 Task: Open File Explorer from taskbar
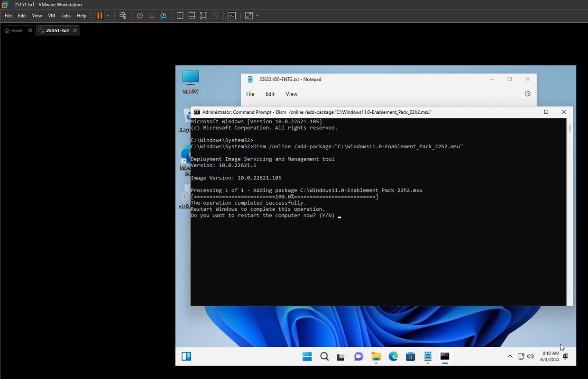pos(376,356)
